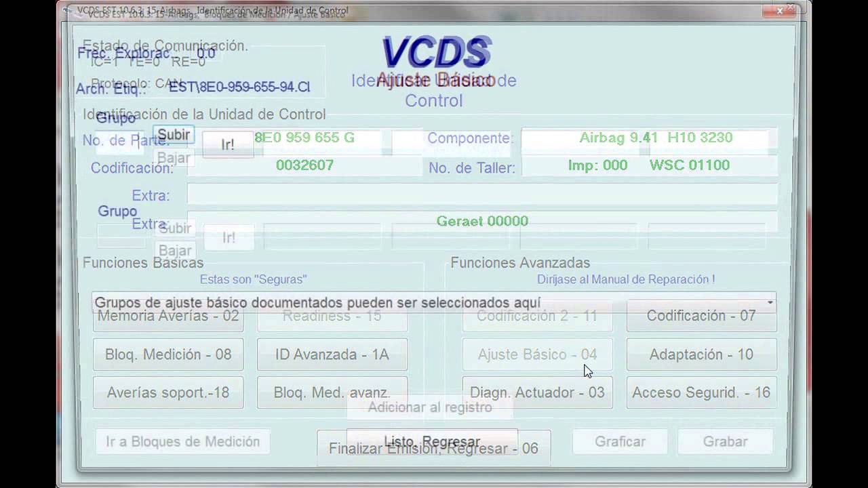The width and height of the screenshot is (868, 488).
Task: Click component text Airbag 9.41 H10 3230
Action: tap(656, 138)
